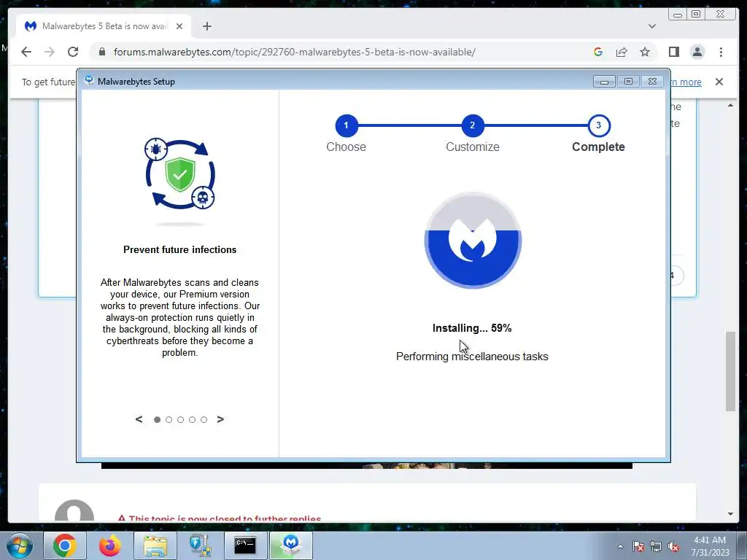Select the second carousel dot
The width and height of the screenshot is (747, 560).
pos(169,419)
